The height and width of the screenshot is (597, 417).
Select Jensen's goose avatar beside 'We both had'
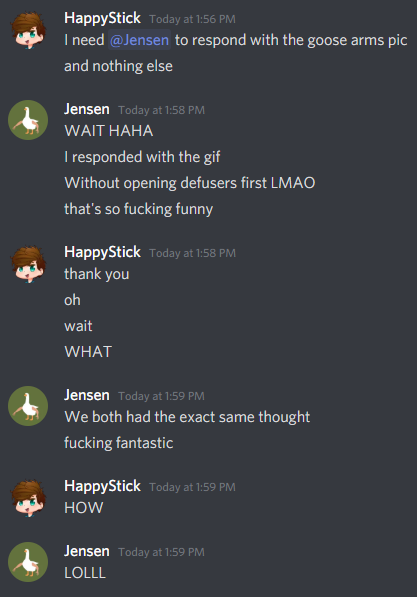28,406
